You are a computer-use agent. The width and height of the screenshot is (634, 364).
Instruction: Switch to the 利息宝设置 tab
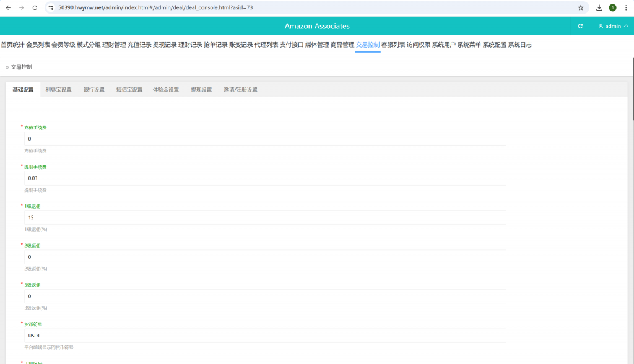[x=58, y=90]
